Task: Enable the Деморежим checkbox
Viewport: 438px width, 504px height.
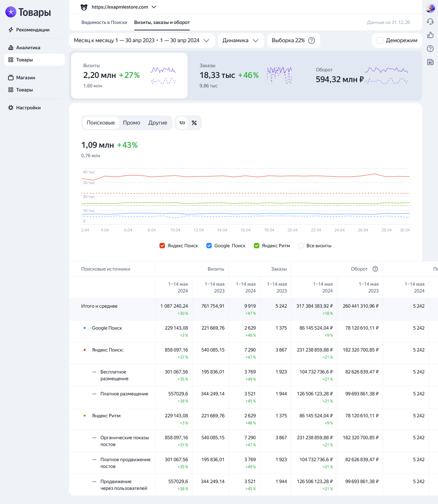Action: (380, 40)
